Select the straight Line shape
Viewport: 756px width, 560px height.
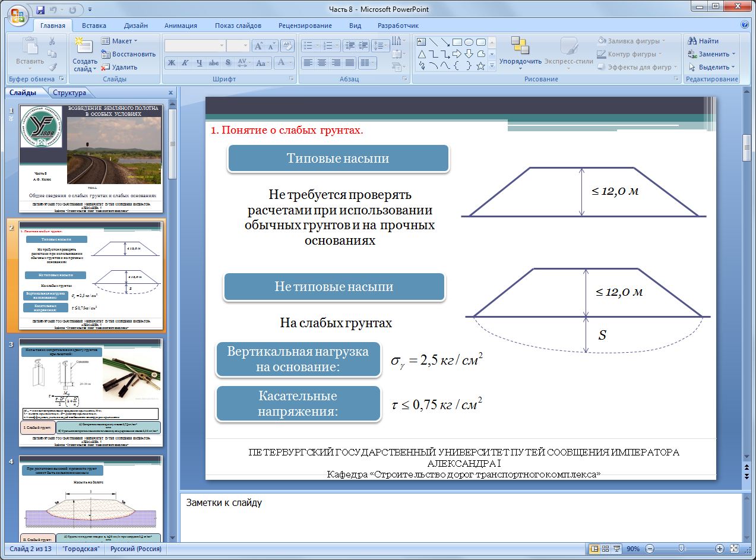(x=434, y=42)
